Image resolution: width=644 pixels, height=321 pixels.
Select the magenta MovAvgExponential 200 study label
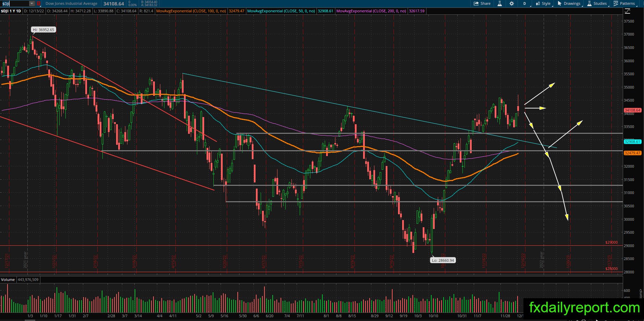371,11
